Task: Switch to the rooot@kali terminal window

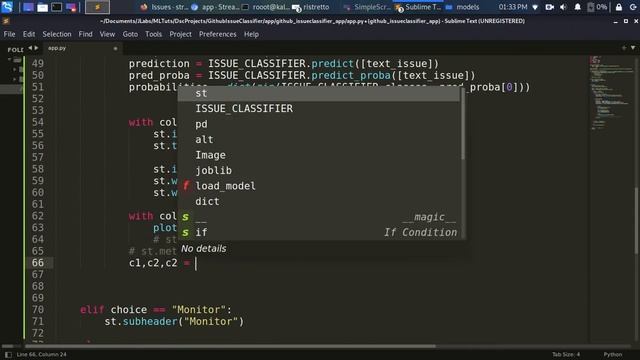Action: pyautogui.click(x=266, y=7)
